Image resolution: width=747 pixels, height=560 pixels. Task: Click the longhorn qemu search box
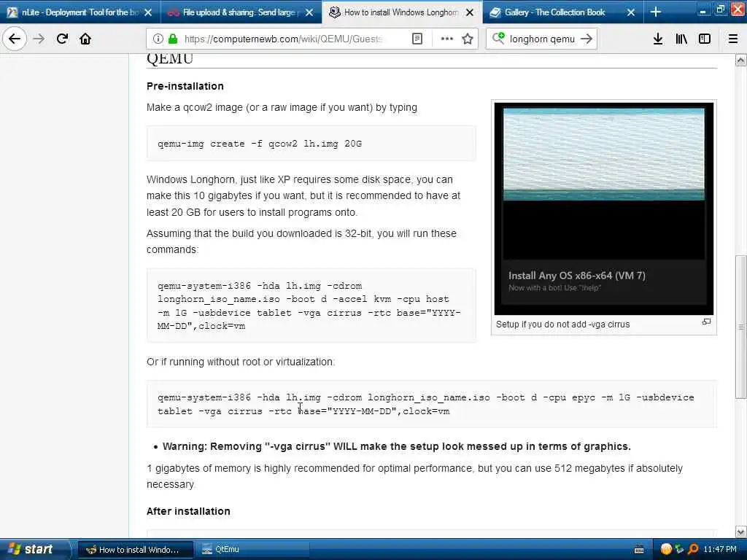pos(542,39)
